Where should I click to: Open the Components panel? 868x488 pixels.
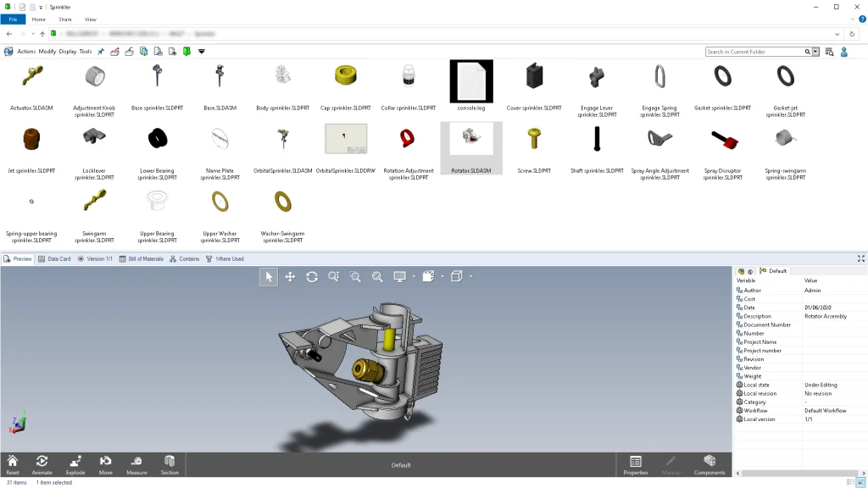709,464
